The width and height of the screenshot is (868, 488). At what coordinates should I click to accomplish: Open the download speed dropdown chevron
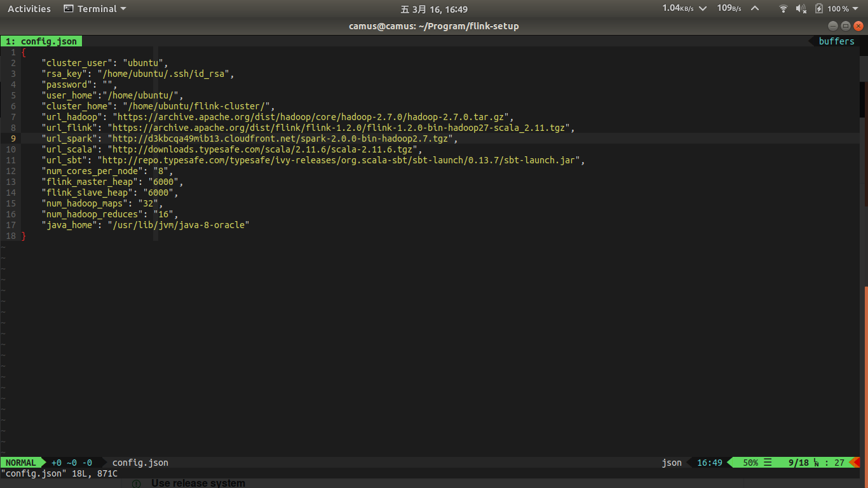pyautogui.click(x=703, y=8)
